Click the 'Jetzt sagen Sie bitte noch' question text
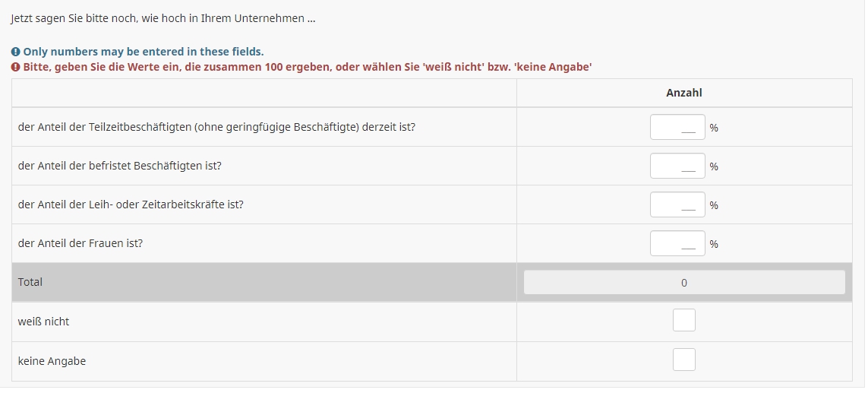The height and width of the screenshot is (393, 868). pos(163,18)
